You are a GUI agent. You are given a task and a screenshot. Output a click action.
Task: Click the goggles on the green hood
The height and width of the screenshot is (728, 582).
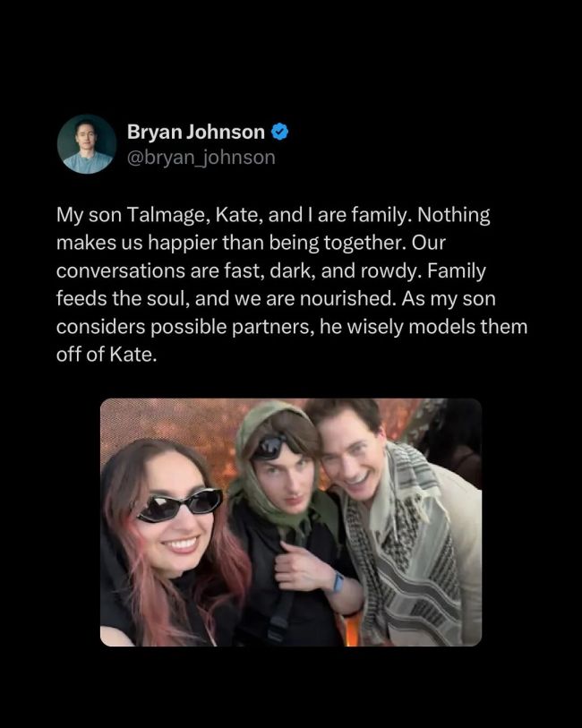[x=270, y=447]
